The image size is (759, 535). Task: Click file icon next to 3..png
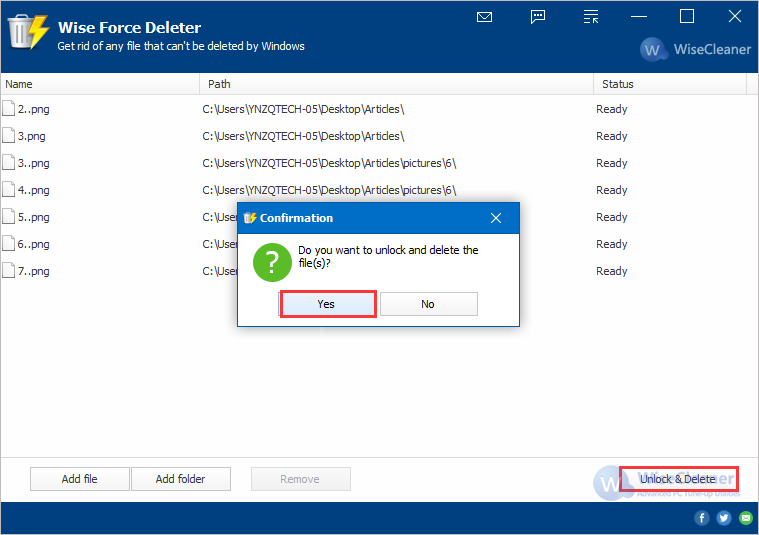[x=9, y=163]
